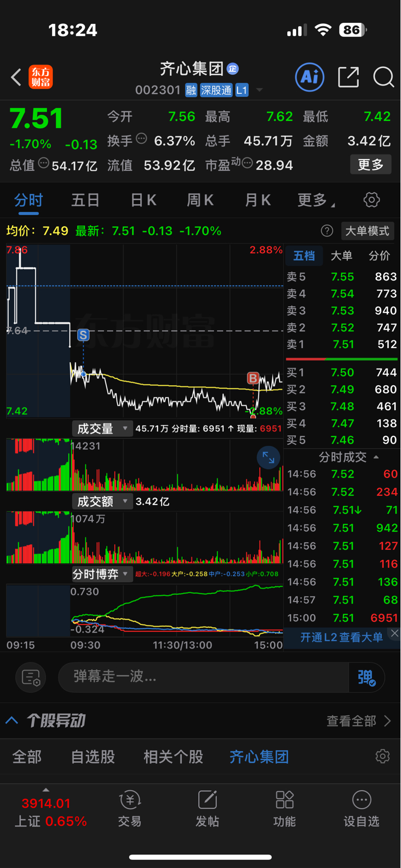Open the 成交量 indicator dropdown

pyautogui.click(x=102, y=429)
